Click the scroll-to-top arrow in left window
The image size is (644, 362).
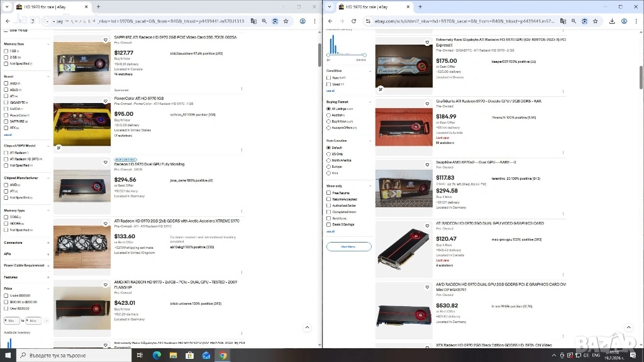[307, 327]
